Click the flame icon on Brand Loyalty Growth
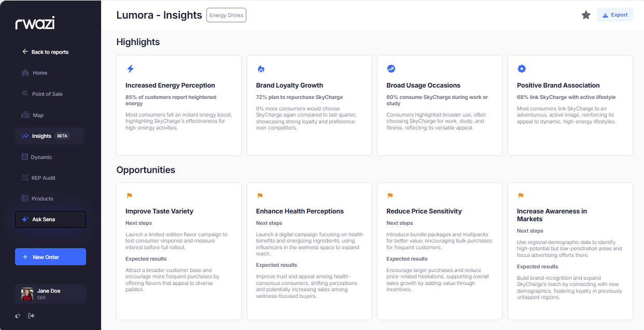 [261, 68]
